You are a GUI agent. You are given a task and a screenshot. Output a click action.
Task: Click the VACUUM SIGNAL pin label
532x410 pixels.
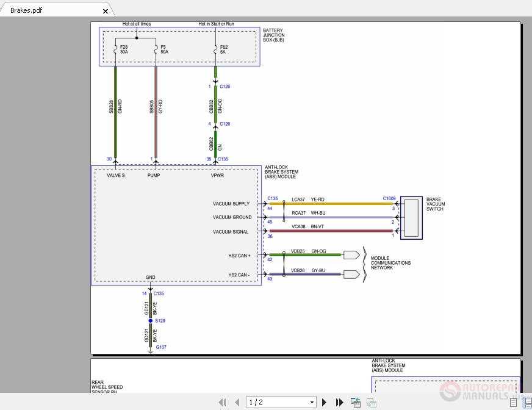coord(231,232)
